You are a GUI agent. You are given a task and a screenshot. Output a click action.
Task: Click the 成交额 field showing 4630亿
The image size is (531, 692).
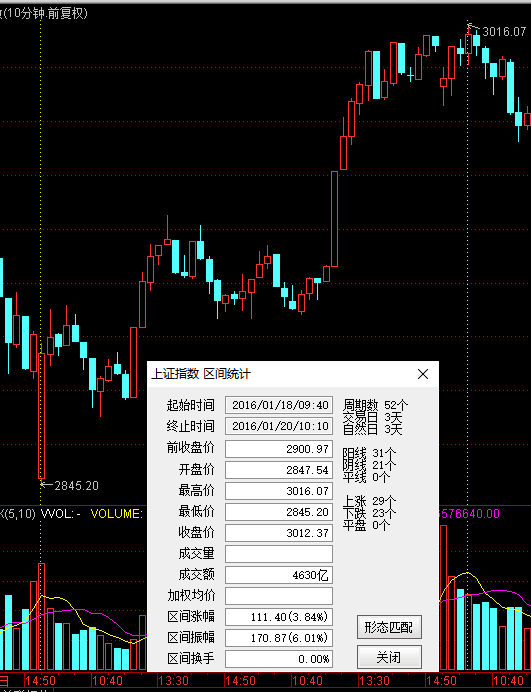[279, 575]
